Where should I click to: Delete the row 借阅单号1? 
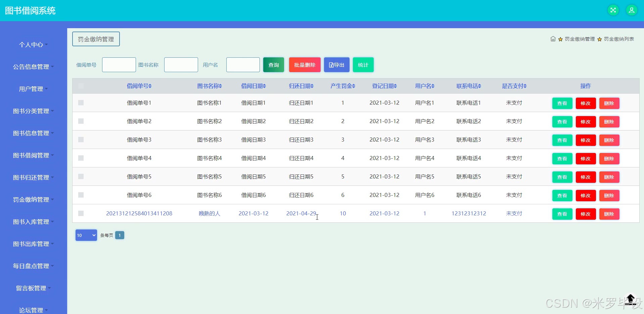(609, 103)
